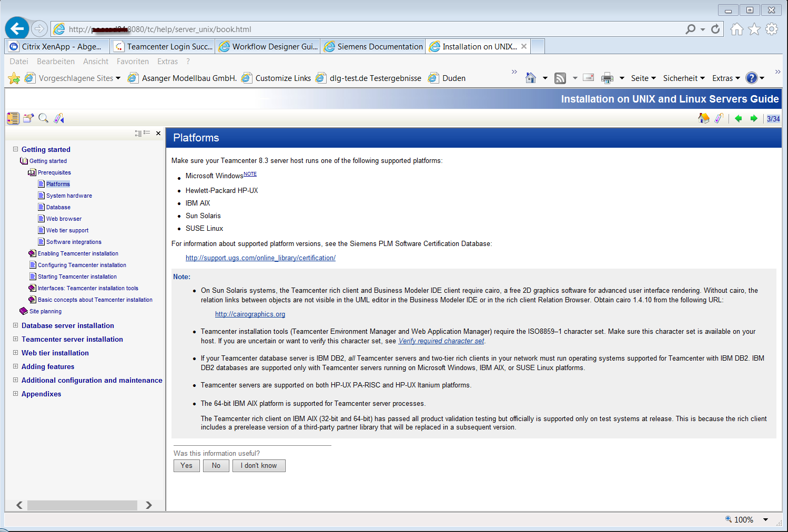Switch to the Workflow Designer Gui... tab
This screenshot has height=532, width=788.
click(x=268, y=46)
